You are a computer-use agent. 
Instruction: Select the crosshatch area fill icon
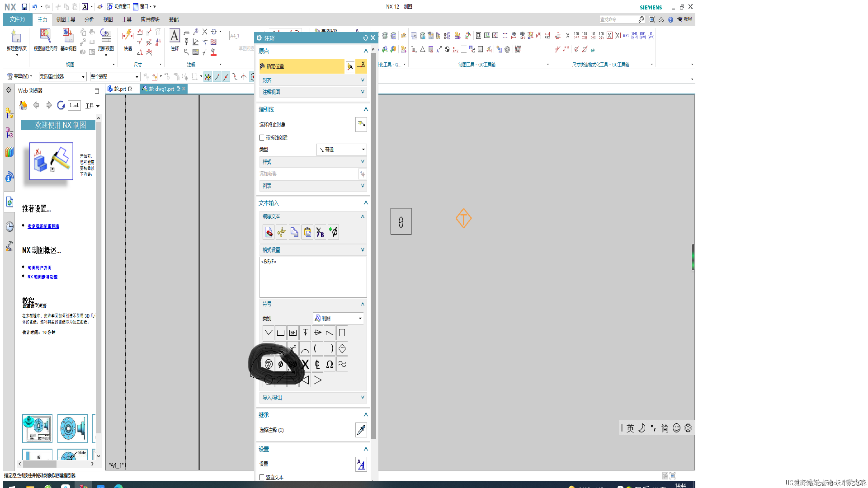point(213,42)
